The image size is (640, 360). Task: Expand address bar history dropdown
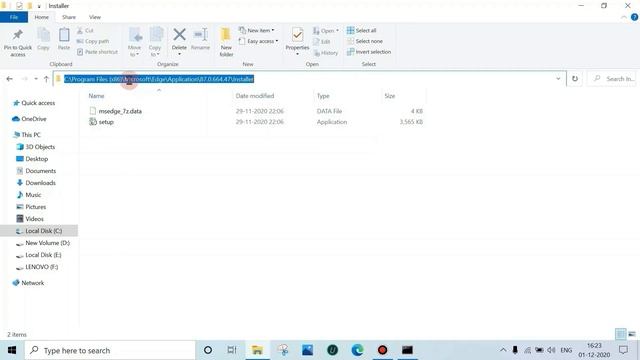pyautogui.click(x=558, y=79)
